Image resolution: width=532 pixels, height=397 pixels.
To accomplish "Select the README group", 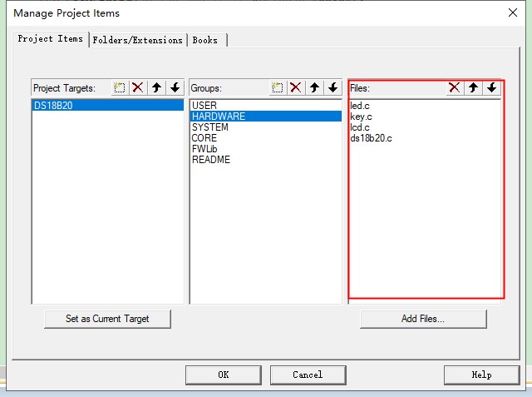I will [x=266, y=160].
